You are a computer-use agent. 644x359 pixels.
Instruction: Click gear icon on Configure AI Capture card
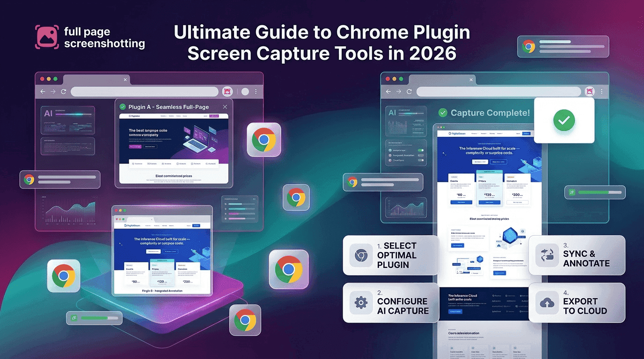point(361,303)
